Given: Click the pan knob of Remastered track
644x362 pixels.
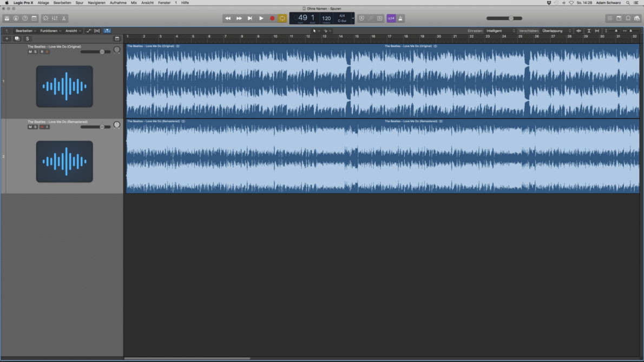Looking at the screenshot, I should point(117,125).
